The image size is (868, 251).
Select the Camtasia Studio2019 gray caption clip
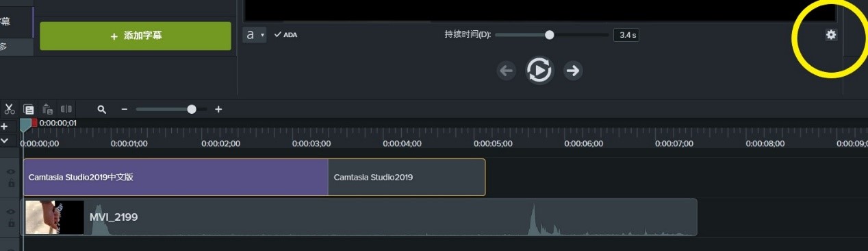(407, 178)
